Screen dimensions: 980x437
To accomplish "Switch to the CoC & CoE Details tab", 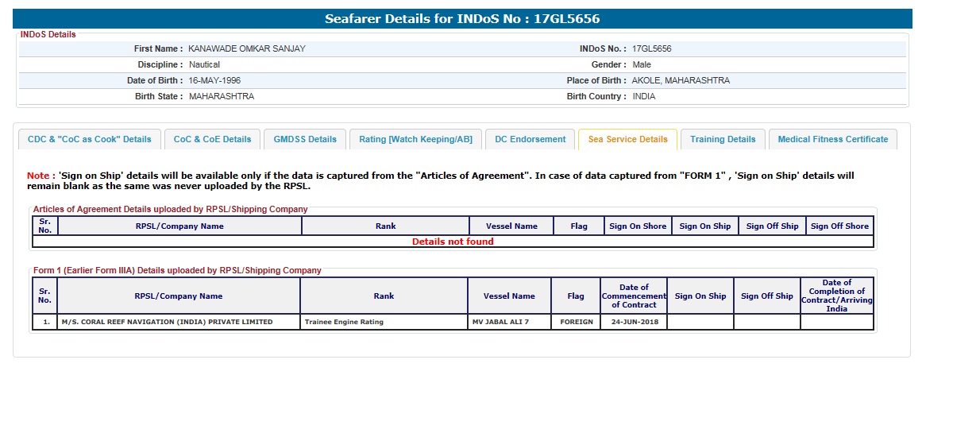I will tap(212, 139).
